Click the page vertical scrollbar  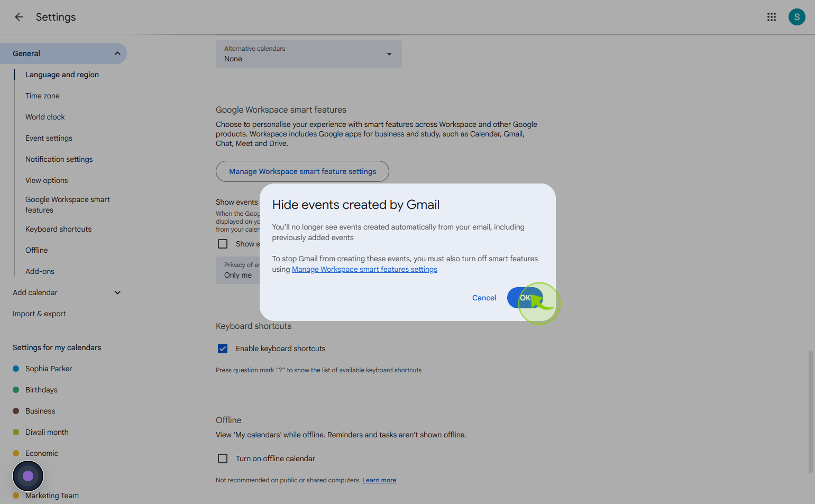811,411
